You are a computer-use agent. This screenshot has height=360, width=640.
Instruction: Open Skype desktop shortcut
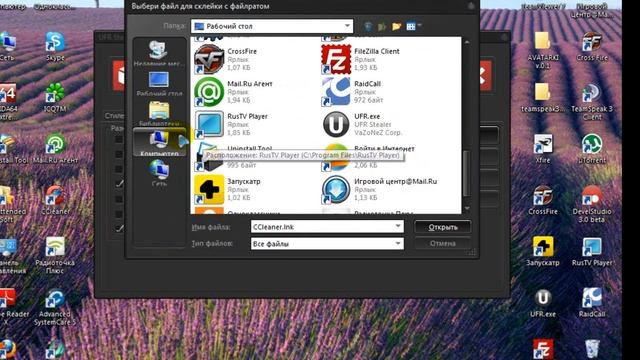[55, 47]
